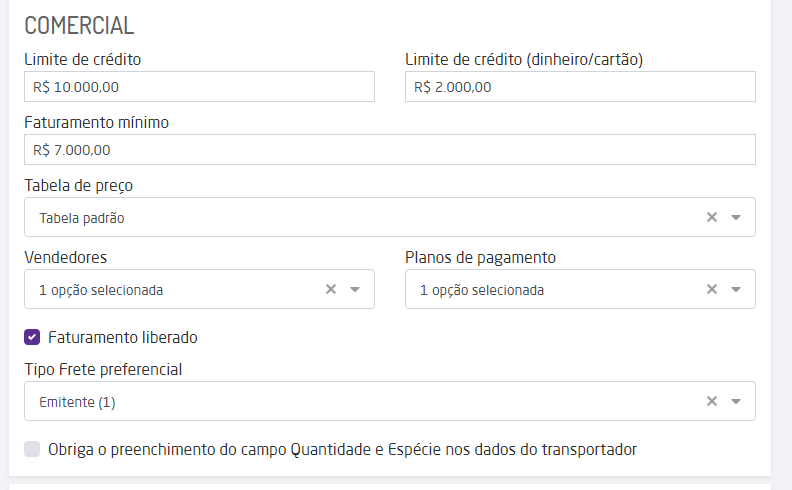Expand the Tabela de preço dropdown arrow
This screenshot has height=490, width=792.
[736, 217]
